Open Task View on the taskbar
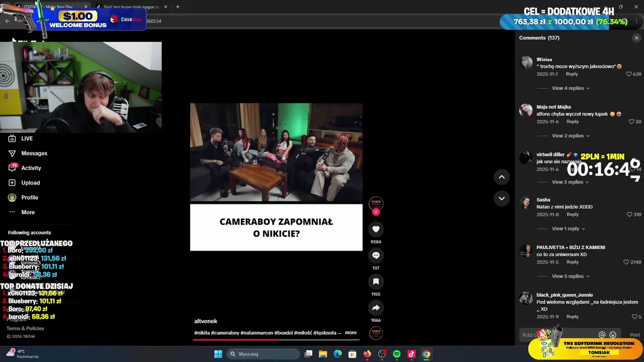 click(308, 354)
